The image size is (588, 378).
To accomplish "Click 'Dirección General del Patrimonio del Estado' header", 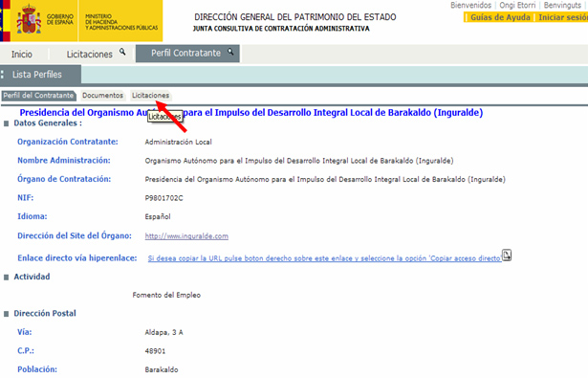I will tap(295, 17).
